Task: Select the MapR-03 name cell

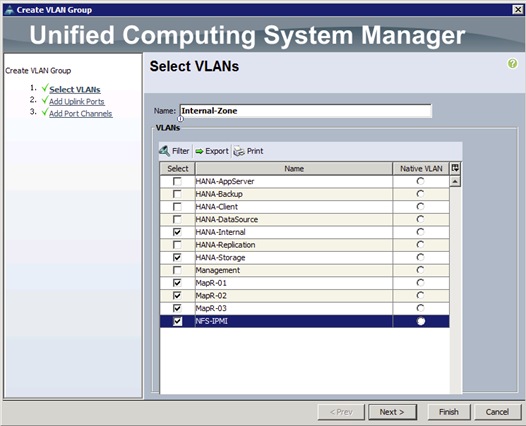Action: click(x=294, y=308)
